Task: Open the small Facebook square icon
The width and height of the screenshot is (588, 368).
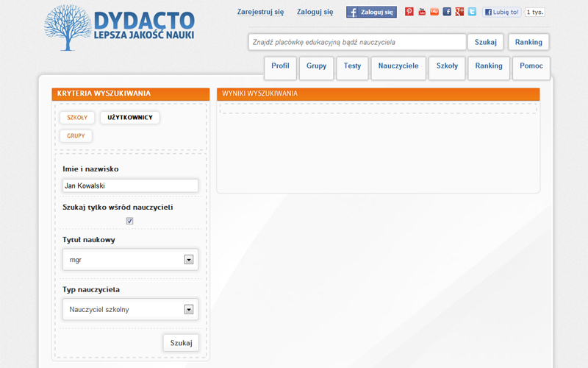Action: pos(447,12)
